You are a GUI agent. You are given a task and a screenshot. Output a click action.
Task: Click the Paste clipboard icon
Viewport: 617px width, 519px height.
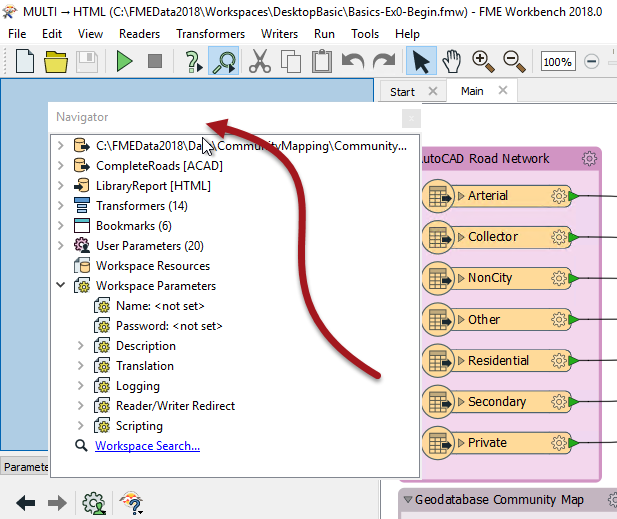click(322, 61)
